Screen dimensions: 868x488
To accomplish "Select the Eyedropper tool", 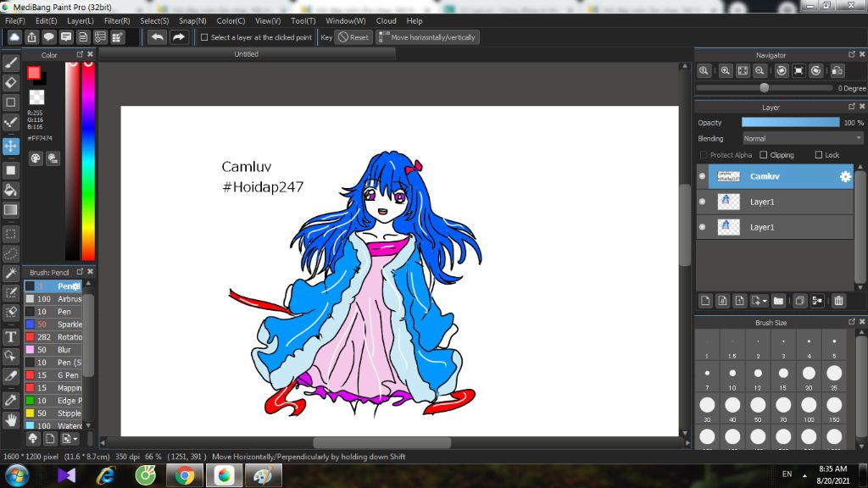I will pyautogui.click(x=10, y=401).
